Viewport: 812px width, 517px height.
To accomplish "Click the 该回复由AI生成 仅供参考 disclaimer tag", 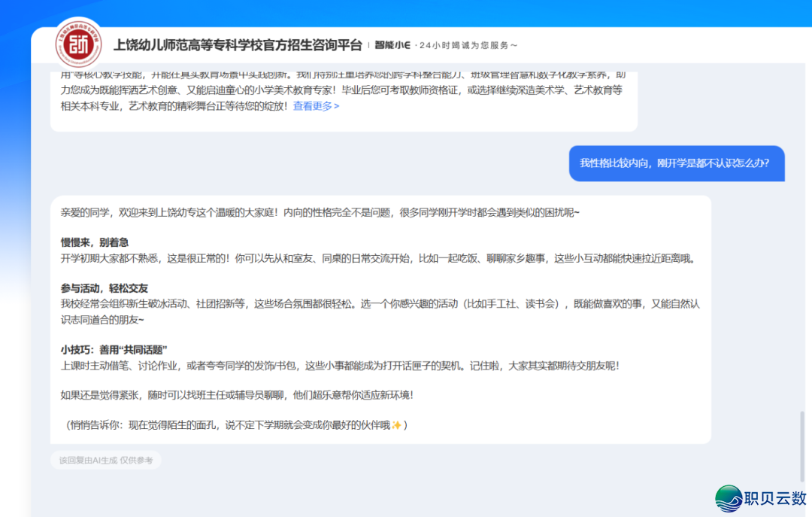I will click(x=106, y=460).
